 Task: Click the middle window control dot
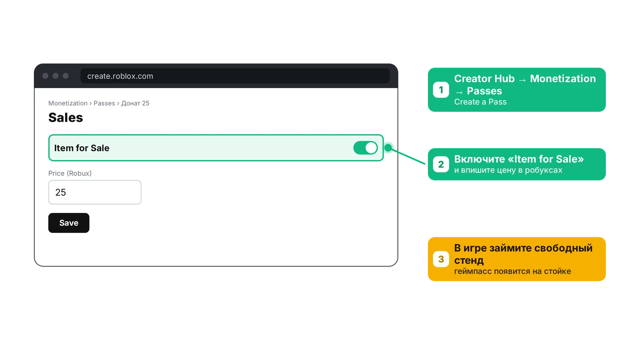[56, 76]
